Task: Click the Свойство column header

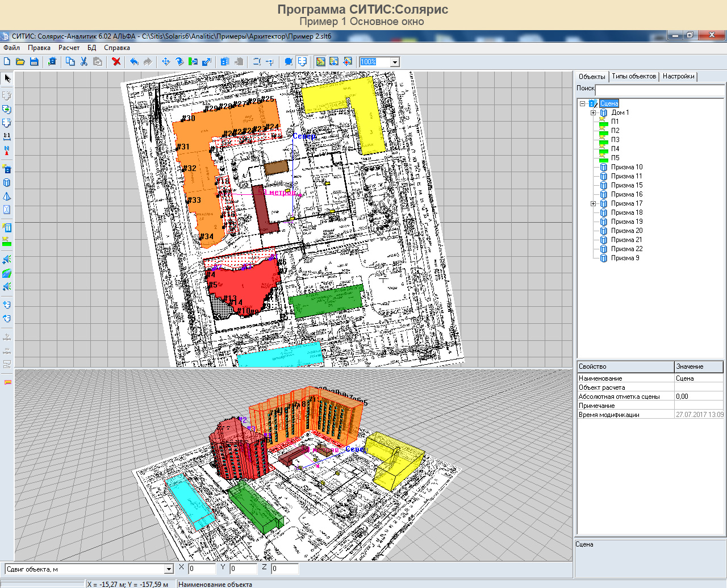Action: [626, 366]
